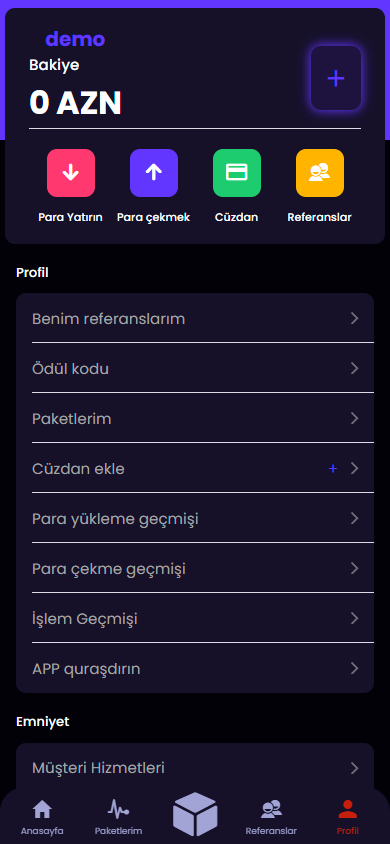Expand the Ödül kodu row chevron

(354, 369)
